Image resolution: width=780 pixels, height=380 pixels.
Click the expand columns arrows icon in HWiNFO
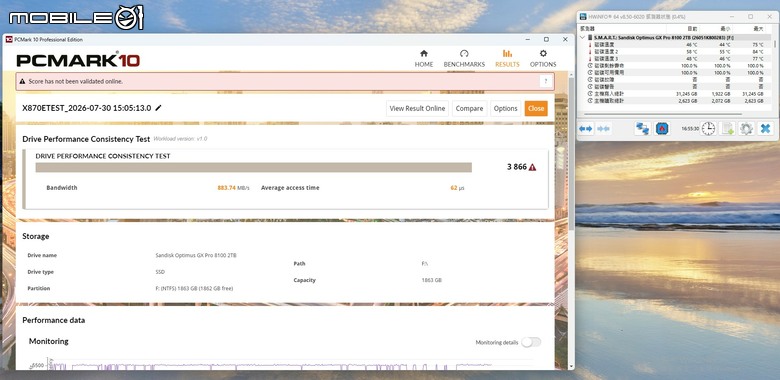(x=585, y=129)
